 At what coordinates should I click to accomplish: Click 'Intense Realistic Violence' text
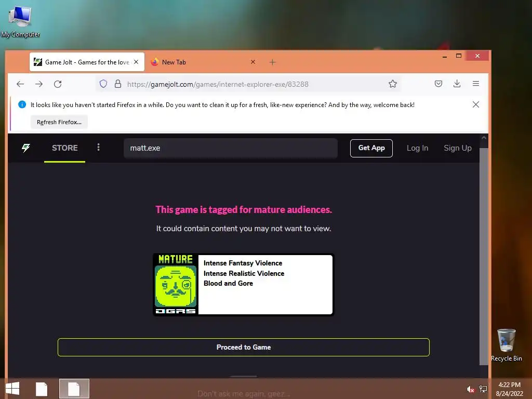tap(244, 273)
